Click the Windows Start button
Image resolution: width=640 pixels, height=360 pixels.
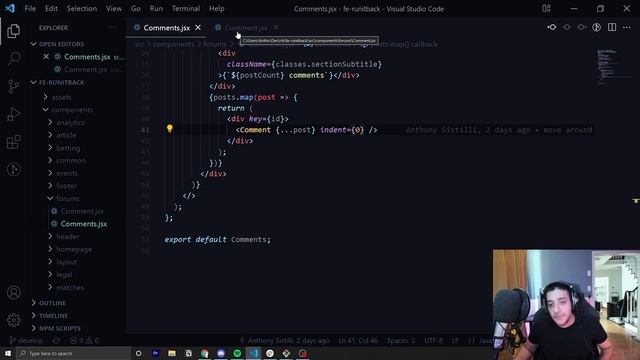(8, 353)
